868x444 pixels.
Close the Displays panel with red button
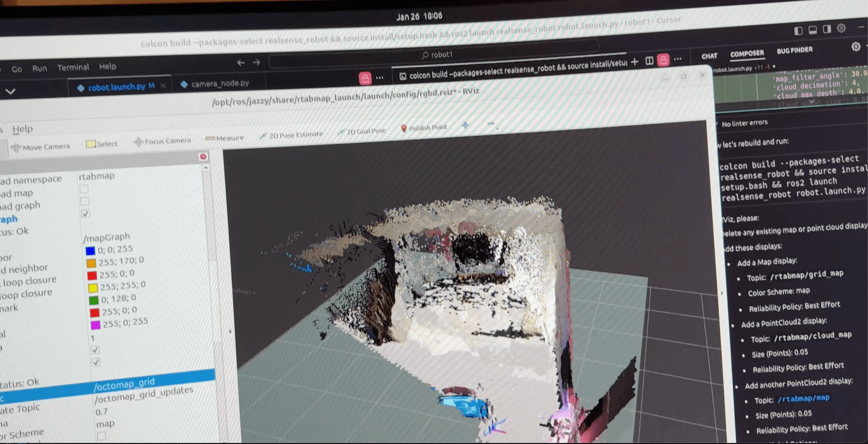click(203, 156)
